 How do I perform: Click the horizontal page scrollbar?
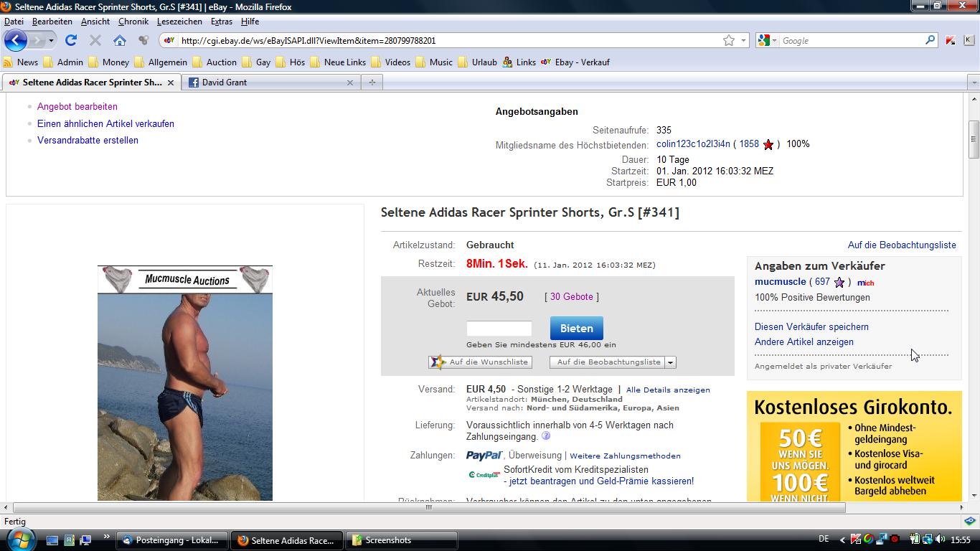point(428,507)
